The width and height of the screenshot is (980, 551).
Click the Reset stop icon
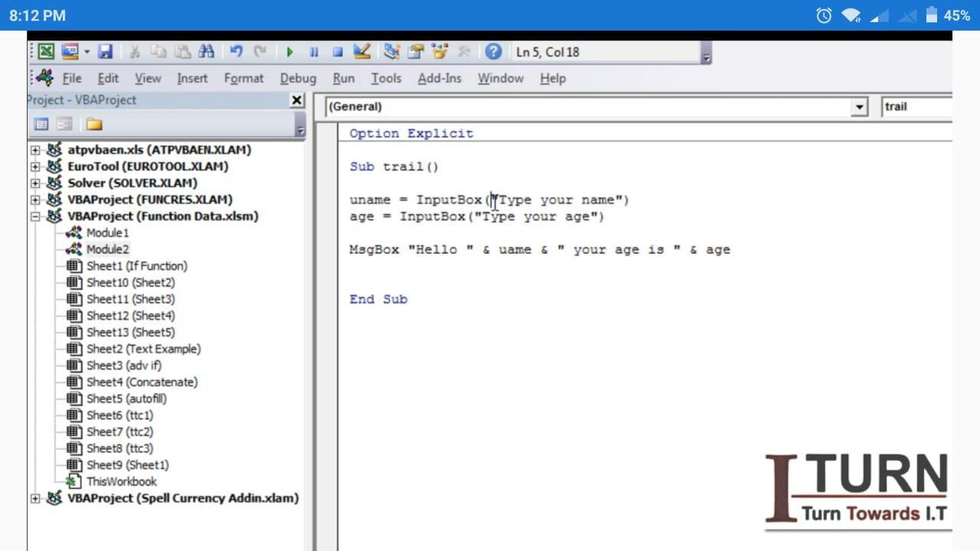338,52
